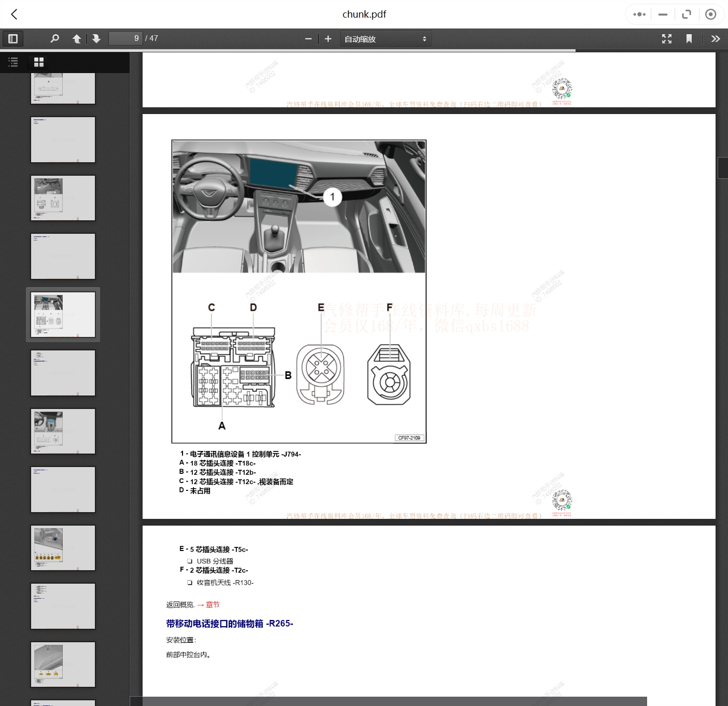Viewport: 728px width, 706px height.
Task: Open the more options ellipsis menu
Action: click(639, 15)
